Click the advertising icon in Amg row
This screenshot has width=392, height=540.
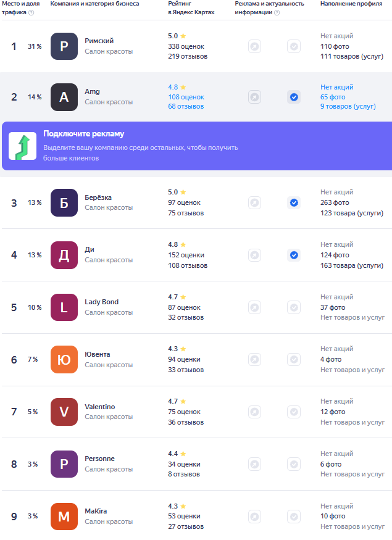(254, 97)
